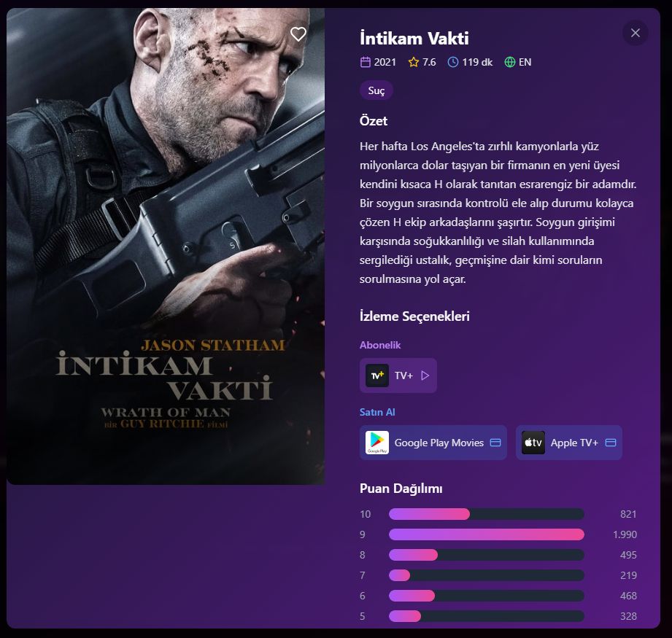
Task: Select the Suç genre tag
Action: tap(376, 90)
